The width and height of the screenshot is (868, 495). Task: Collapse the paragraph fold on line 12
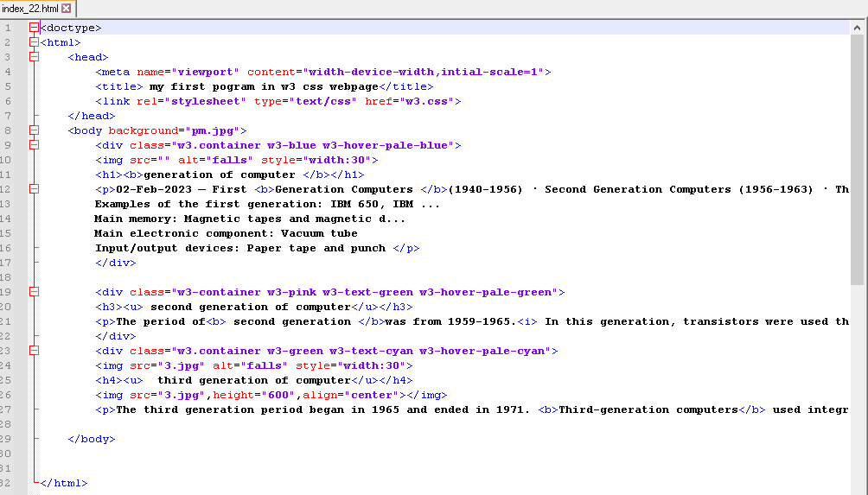coord(35,189)
